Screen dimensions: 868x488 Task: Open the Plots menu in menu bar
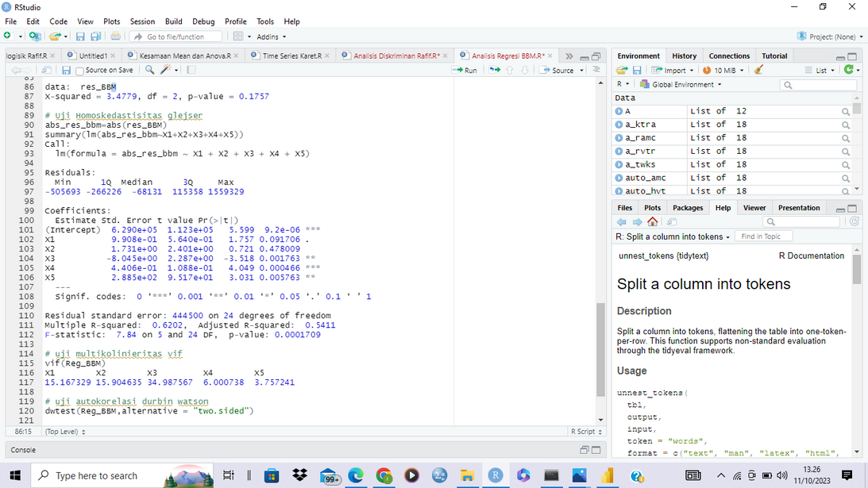pyautogui.click(x=112, y=21)
